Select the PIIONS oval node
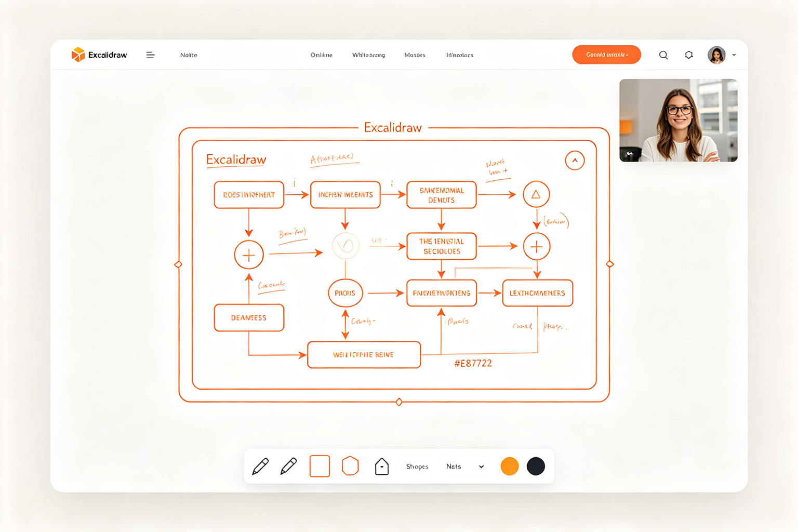 pos(345,294)
